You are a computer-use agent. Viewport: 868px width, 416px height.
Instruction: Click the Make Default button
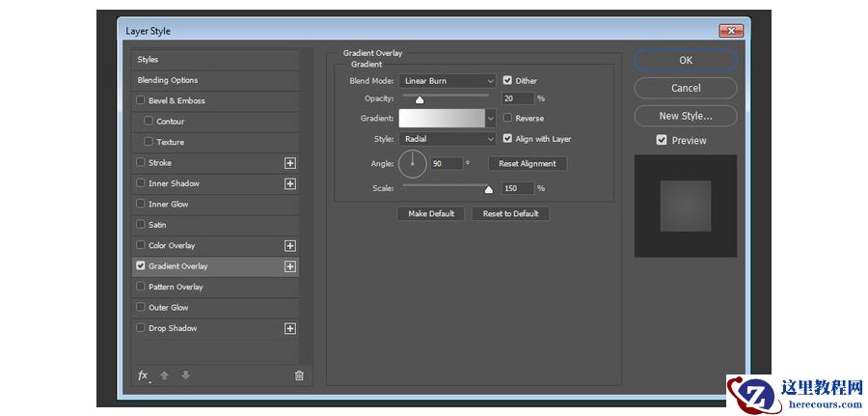tap(431, 214)
